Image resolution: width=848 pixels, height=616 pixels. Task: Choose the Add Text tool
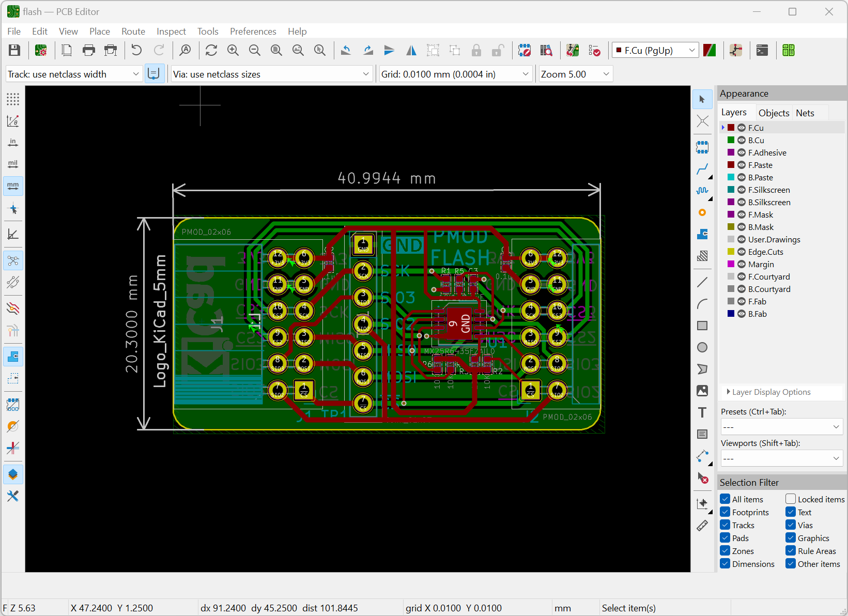coord(702,412)
